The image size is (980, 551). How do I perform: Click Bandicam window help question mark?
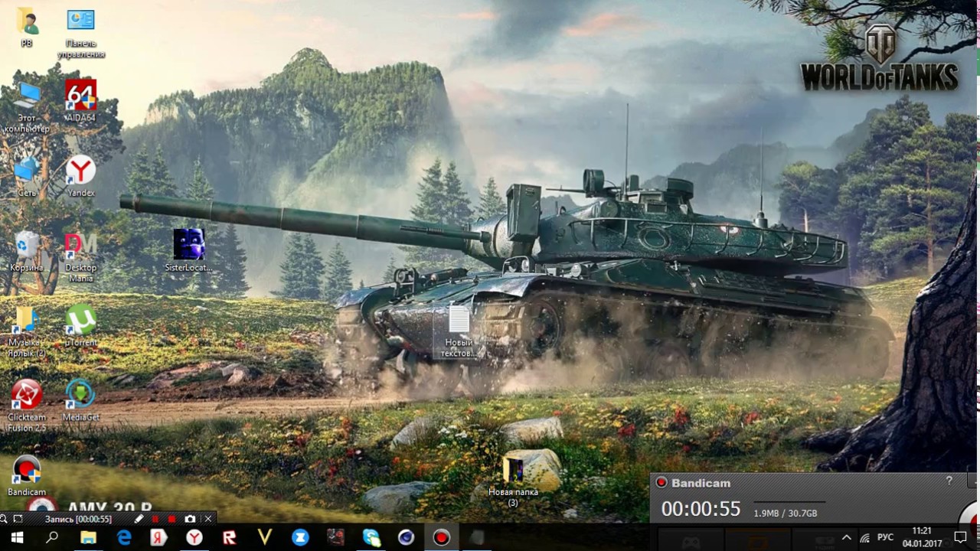[x=949, y=481]
